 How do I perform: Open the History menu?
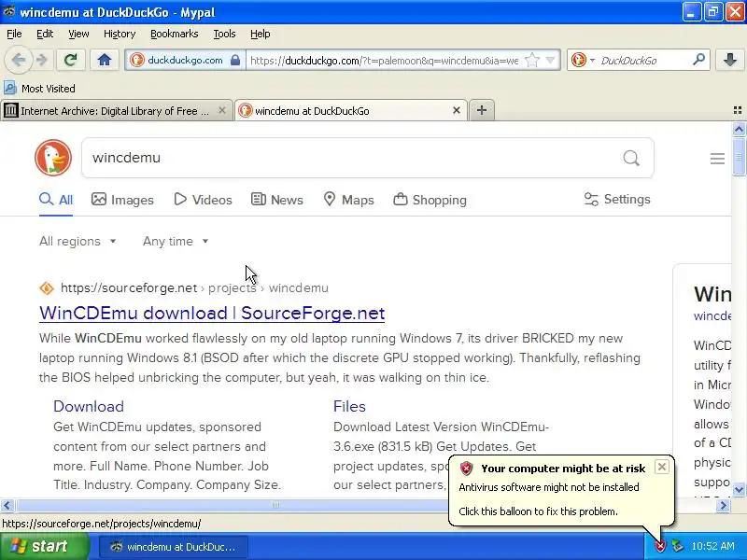click(120, 34)
